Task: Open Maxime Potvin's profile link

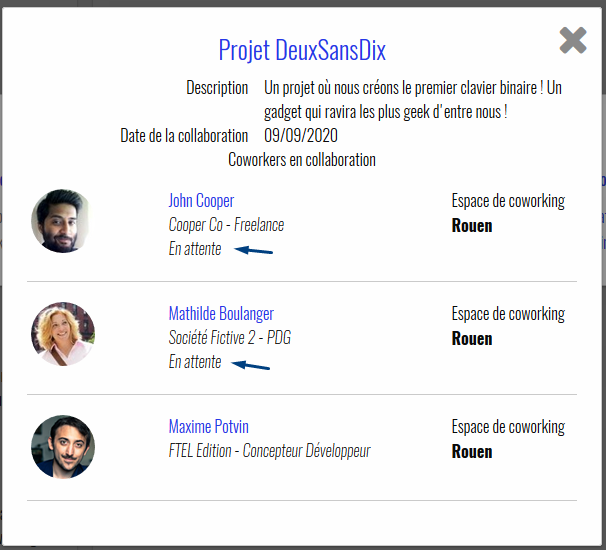Action: point(209,426)
